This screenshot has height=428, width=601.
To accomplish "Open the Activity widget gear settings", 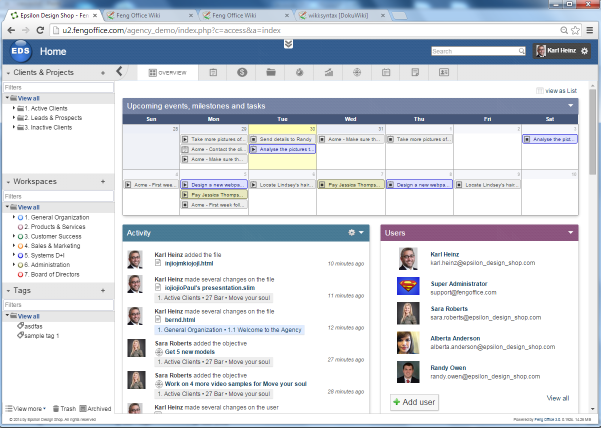I will (351, 232).
